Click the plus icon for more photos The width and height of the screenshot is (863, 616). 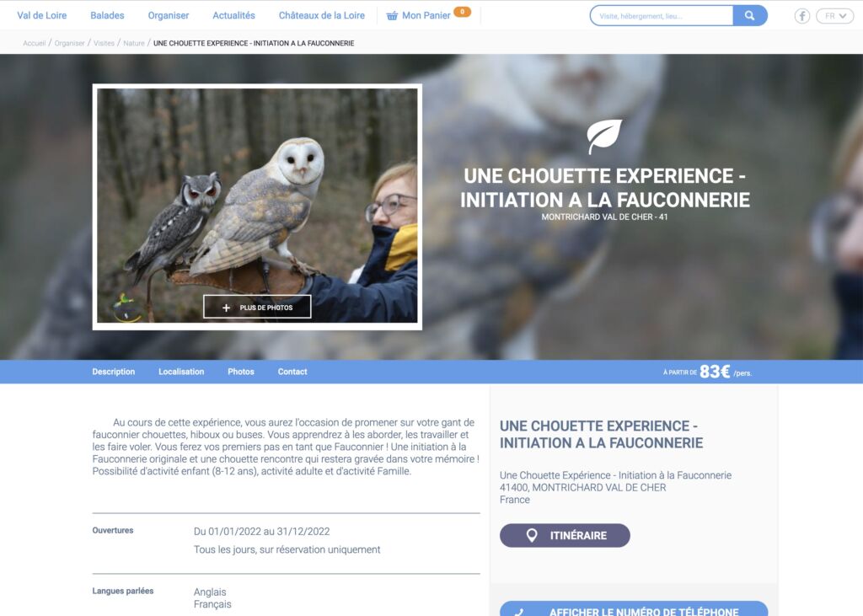tap(226, 308)
